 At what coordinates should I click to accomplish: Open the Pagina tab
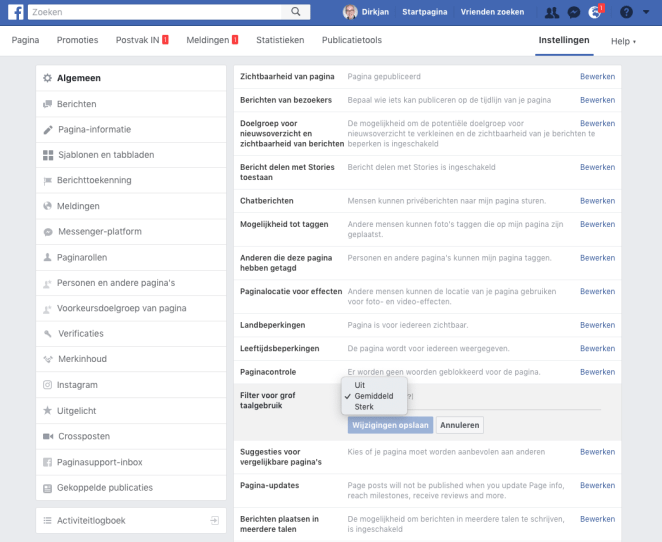click(25, 40)
